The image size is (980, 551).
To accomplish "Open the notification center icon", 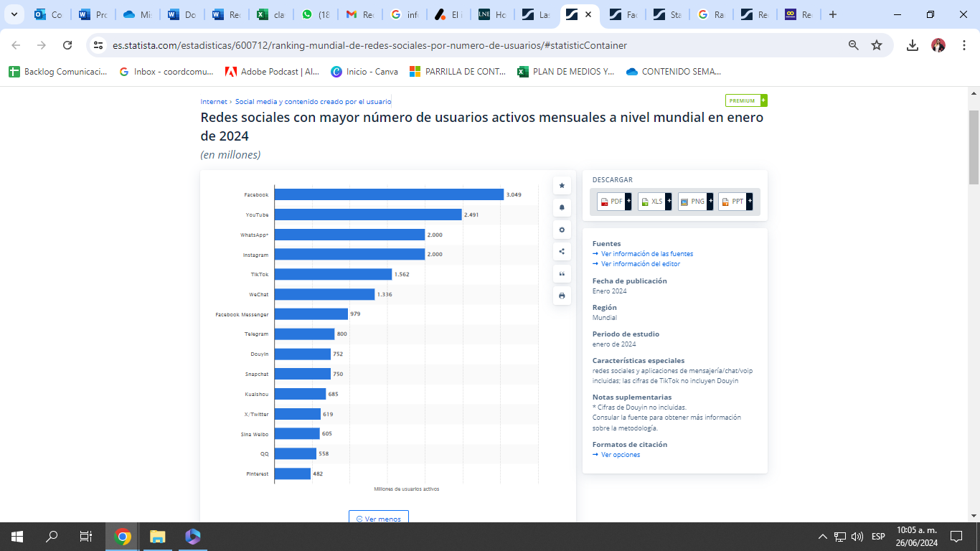I will coord(956,537).
